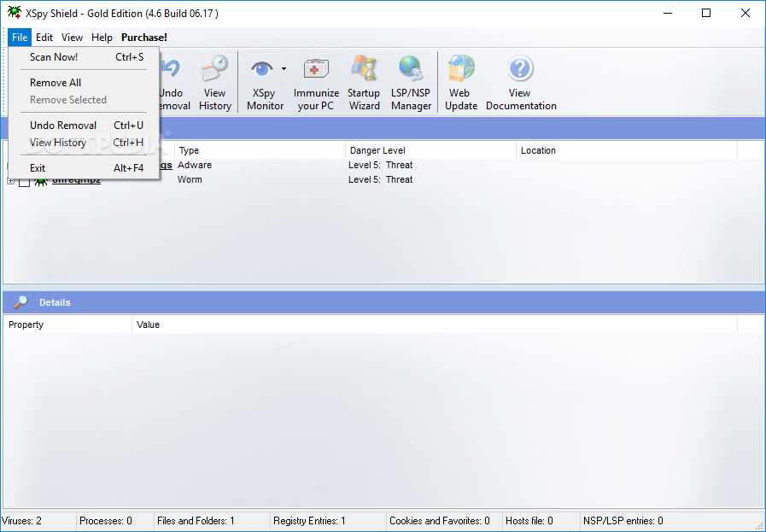
Task: Click Exit in the File menu
Action: (x=84, y=168)
